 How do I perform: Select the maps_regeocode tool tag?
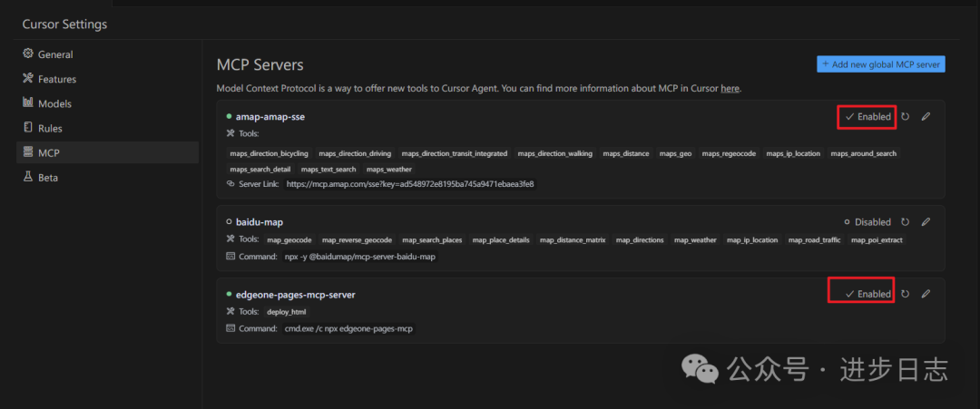[x=729, y=153]
